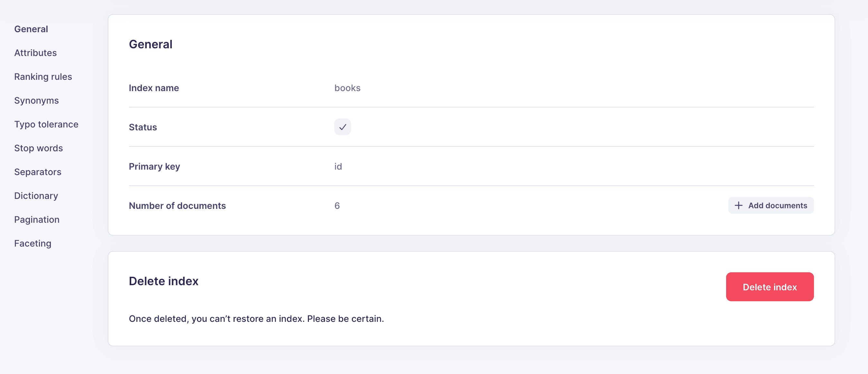Open Typo tolerance configuration
This screenshot has width=868, height=374.
(x=46, y=124)
